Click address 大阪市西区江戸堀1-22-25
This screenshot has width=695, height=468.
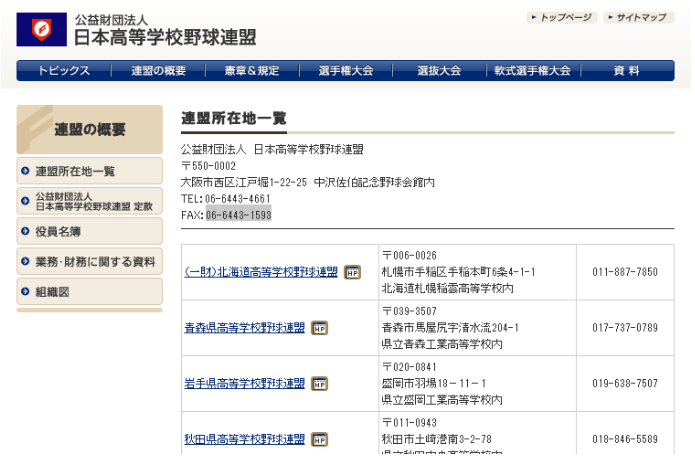[244, 183]
